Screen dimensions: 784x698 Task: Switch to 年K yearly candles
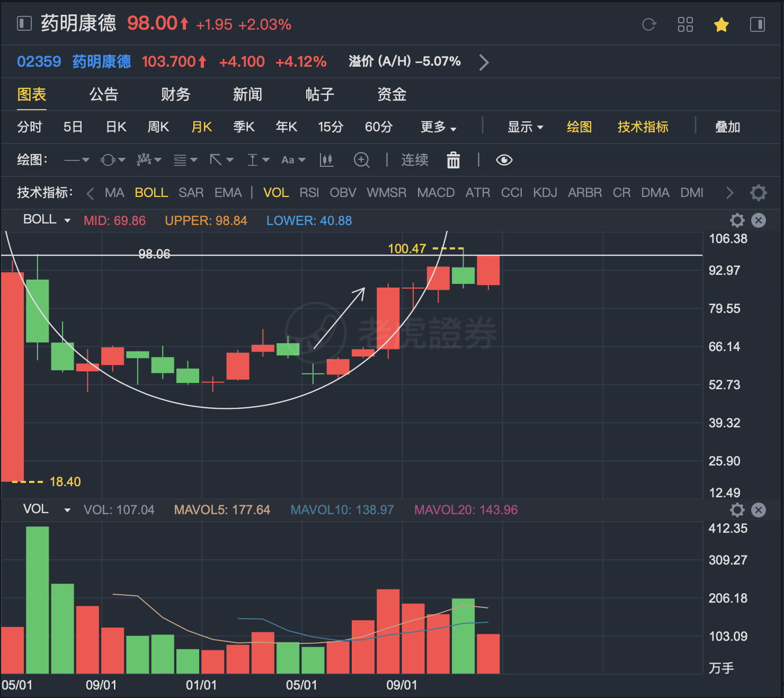(x=287, y=127)
